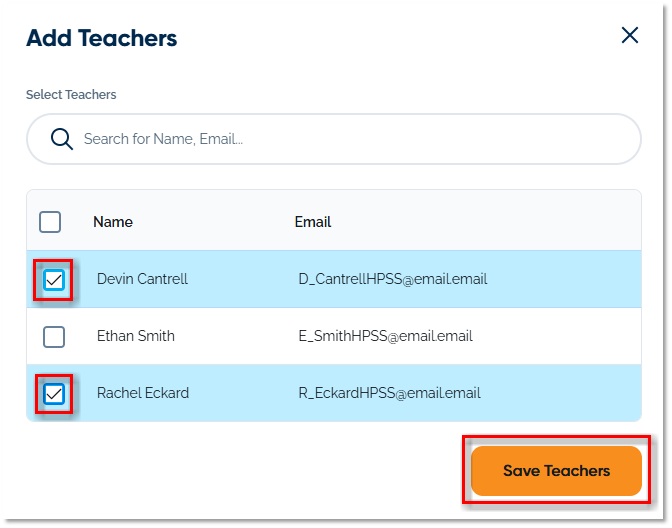
Task: Click the magnifying glass search icon
Action: click(x=62, y=139)
